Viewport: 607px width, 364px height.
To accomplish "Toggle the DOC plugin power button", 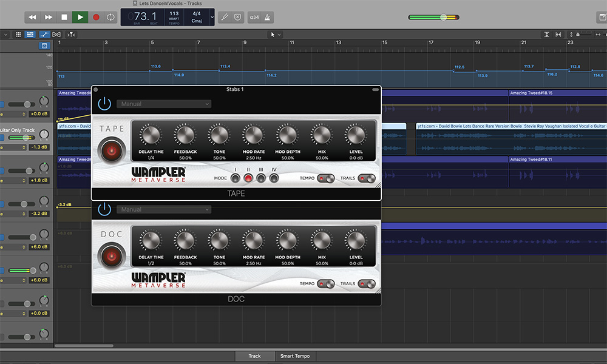I will point(104,209).
